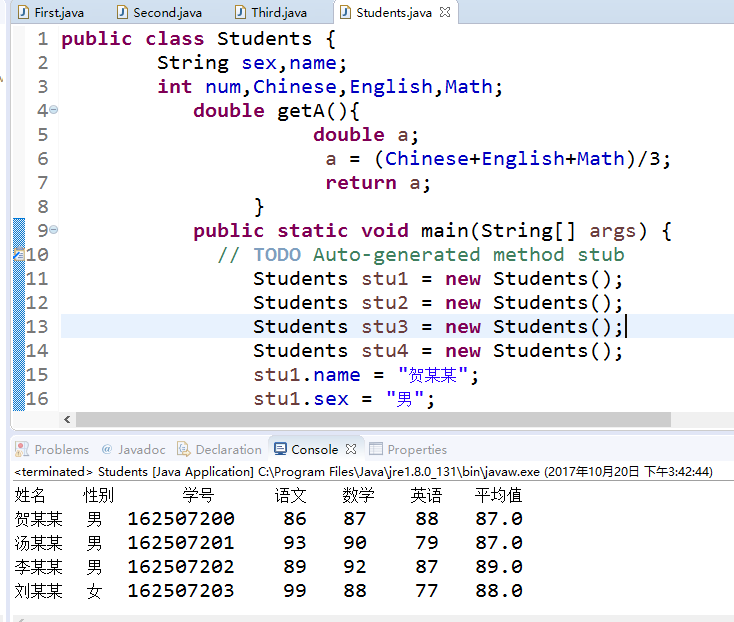Open the Properties view tab

tap(408, 449)
